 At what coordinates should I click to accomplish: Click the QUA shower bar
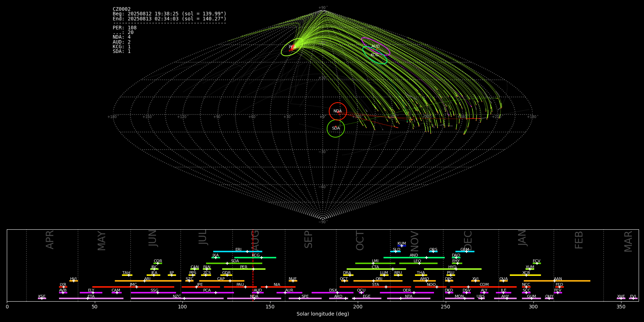click(x=504, y=281)
